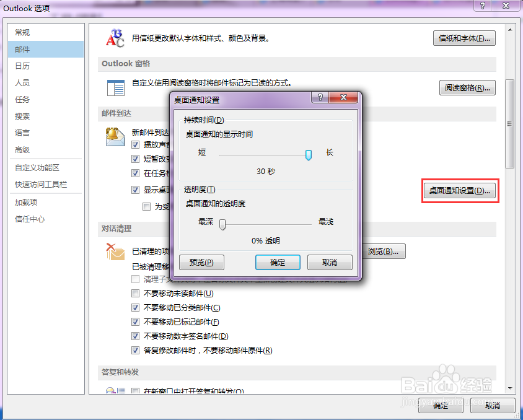This screenshot has width=523, height=420.
Task: Open 日历 options category
Action: tap(46, 66)
